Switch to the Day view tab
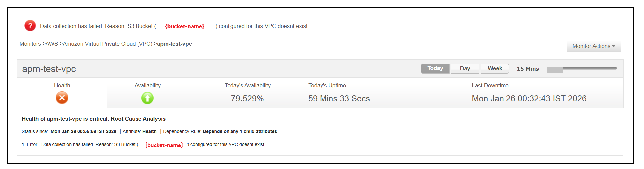This screenshot has height=169, width=644. (465, 68)
